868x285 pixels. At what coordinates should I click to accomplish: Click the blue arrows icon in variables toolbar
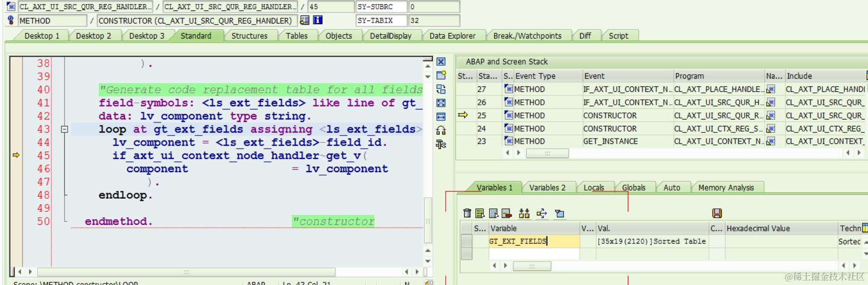542,213
